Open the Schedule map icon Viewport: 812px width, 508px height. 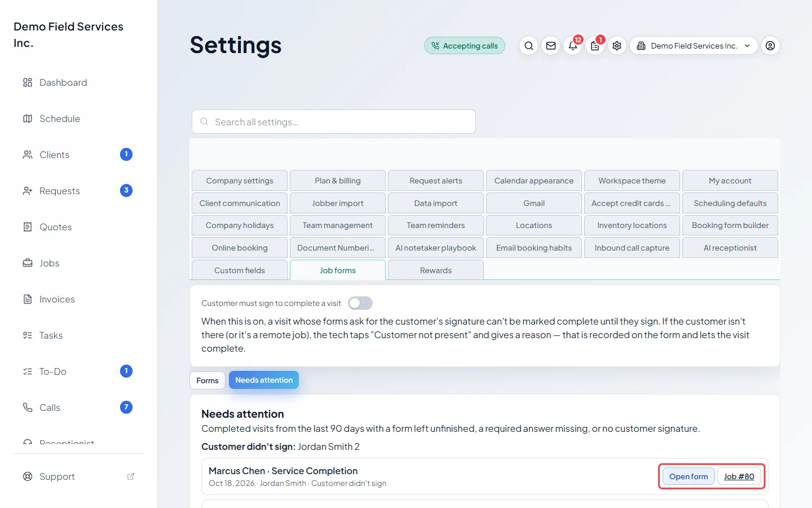coord(28,119)
